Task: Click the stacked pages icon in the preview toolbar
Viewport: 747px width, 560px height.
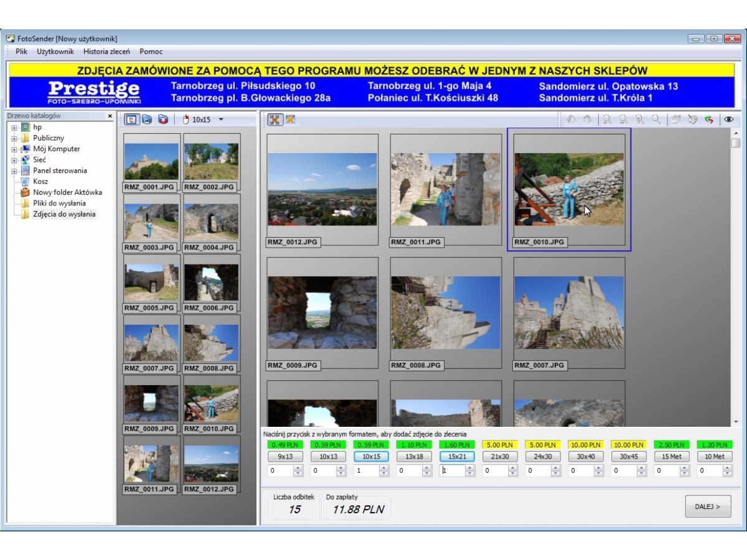Action: (x=676, y=119)
